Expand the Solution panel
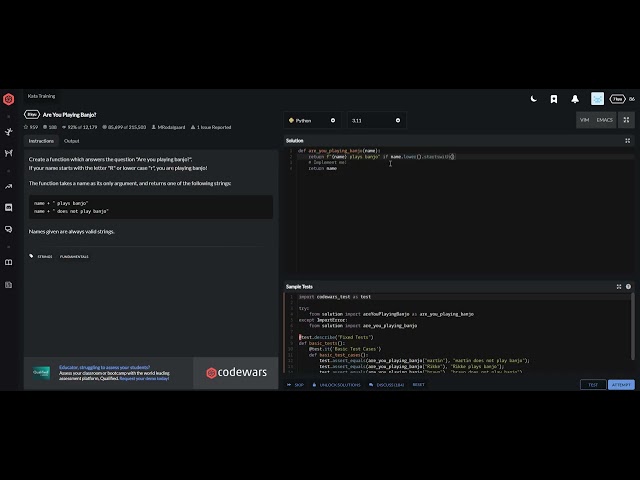This screenshot has width=640, height=480. (628, 141)
